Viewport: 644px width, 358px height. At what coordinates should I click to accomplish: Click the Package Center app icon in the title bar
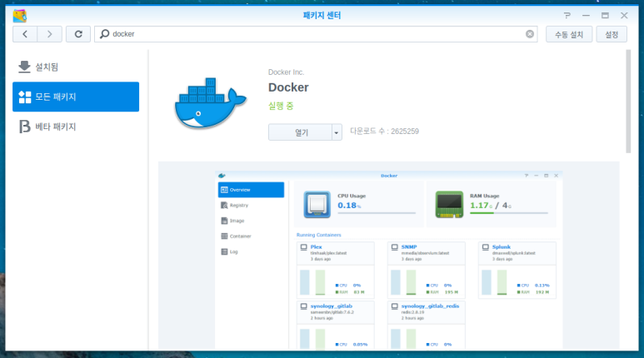tap(20, 16)
